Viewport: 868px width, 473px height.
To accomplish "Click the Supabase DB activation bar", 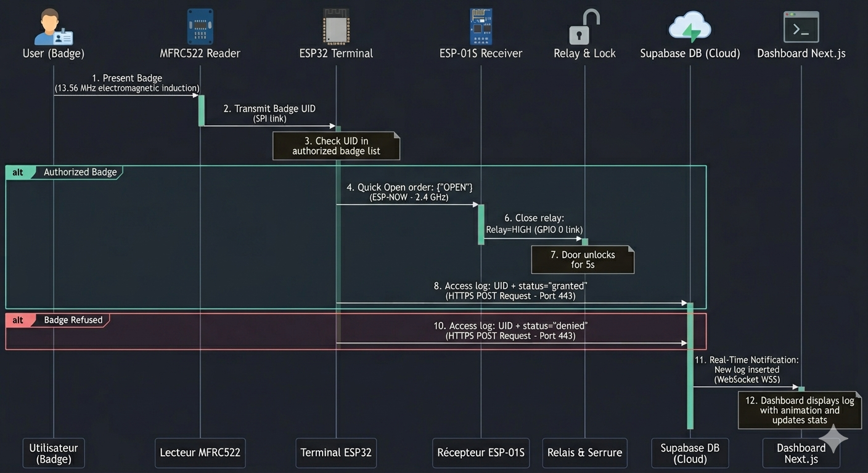I will coord(690,366).
